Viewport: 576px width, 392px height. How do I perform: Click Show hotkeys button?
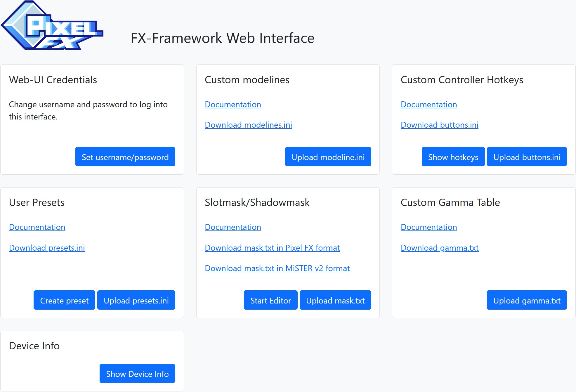click(x=453, y=157)
